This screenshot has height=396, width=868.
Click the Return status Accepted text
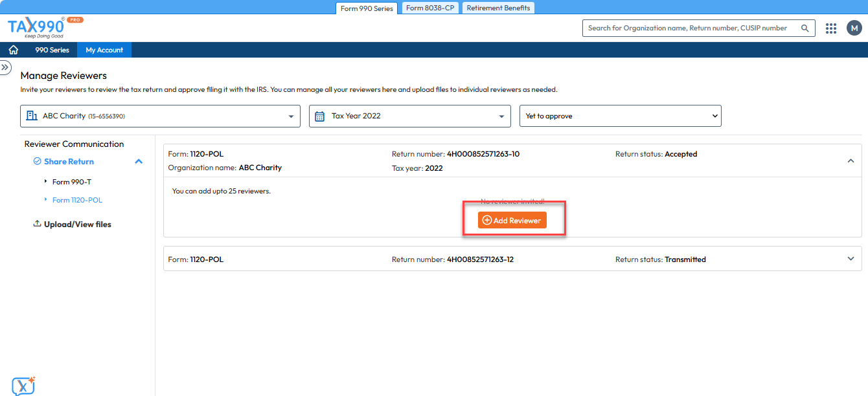(656, 154)
